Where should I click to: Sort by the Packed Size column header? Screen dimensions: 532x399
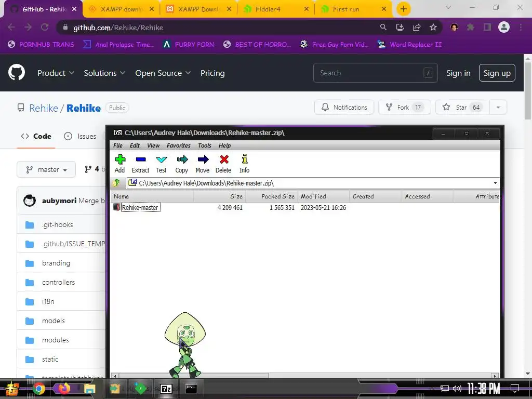click(271, 196)
